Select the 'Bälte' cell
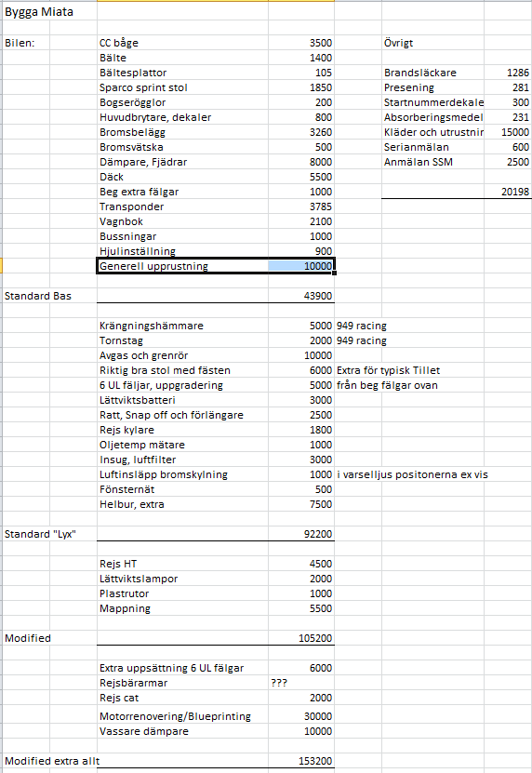 182,58
